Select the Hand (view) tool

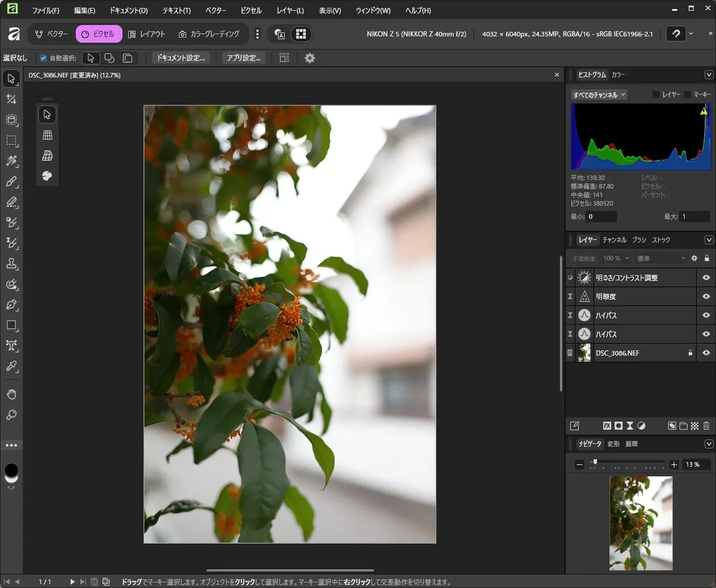coord(11,394)
